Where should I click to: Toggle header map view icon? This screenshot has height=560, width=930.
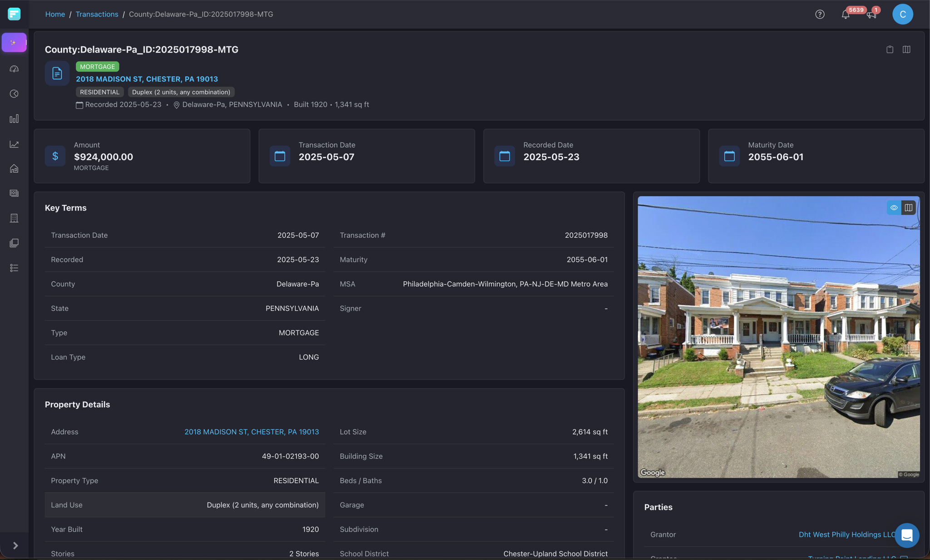906,49
